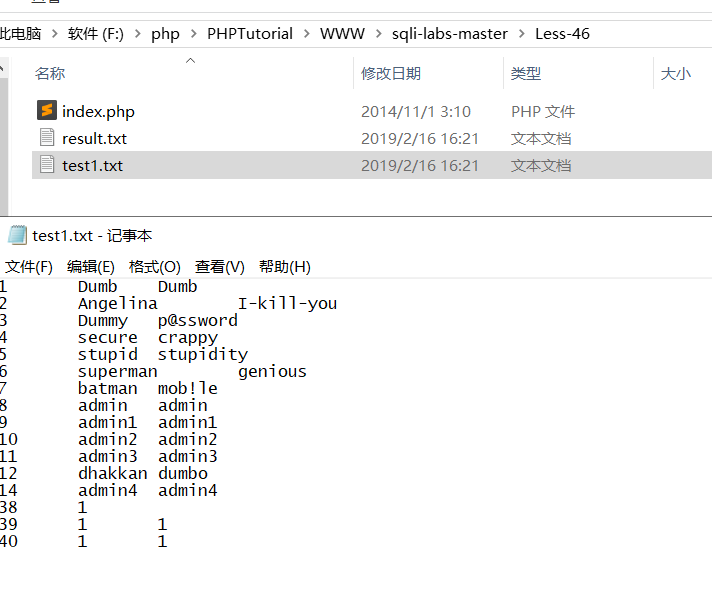Screen dimensions: 712x602
Task: Click text secure in Notepad
Action: pos(108,338)
